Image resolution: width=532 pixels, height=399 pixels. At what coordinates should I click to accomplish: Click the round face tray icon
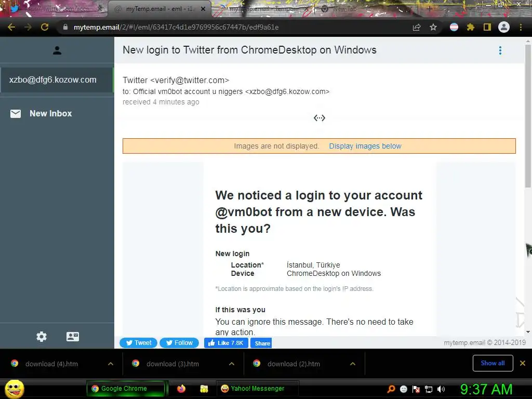click(x=403, y=389)
